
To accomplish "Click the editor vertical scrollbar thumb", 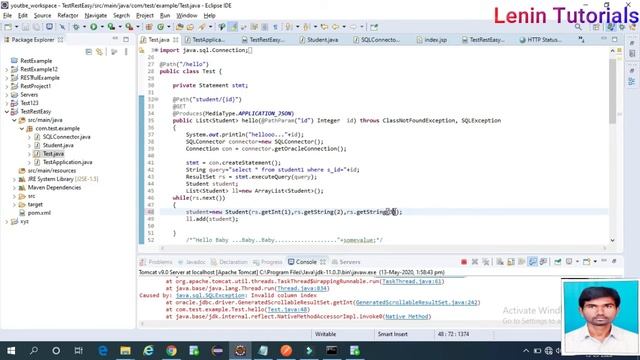I will [612, 91].
